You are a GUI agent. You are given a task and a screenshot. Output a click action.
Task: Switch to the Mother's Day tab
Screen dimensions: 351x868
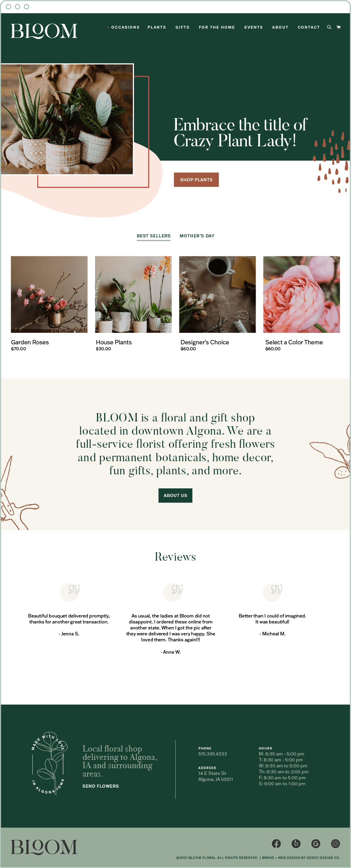197,236
